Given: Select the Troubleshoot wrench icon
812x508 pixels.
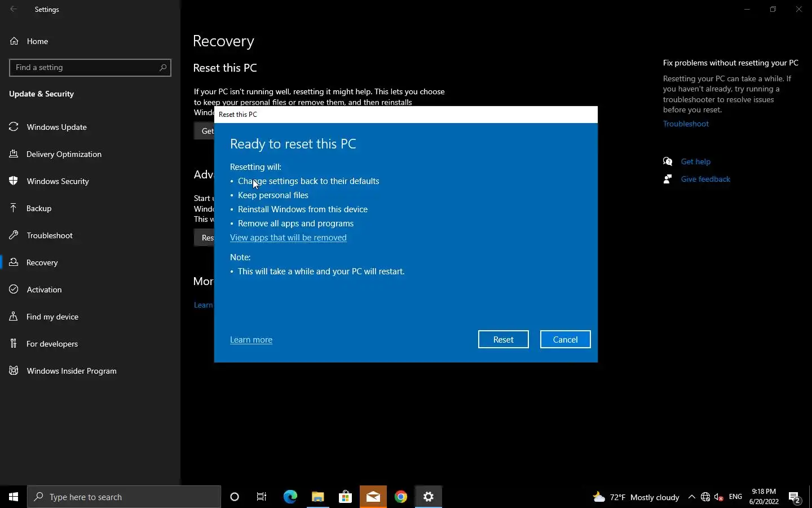Looking at the screenshot, I should [x=14, y=235].
